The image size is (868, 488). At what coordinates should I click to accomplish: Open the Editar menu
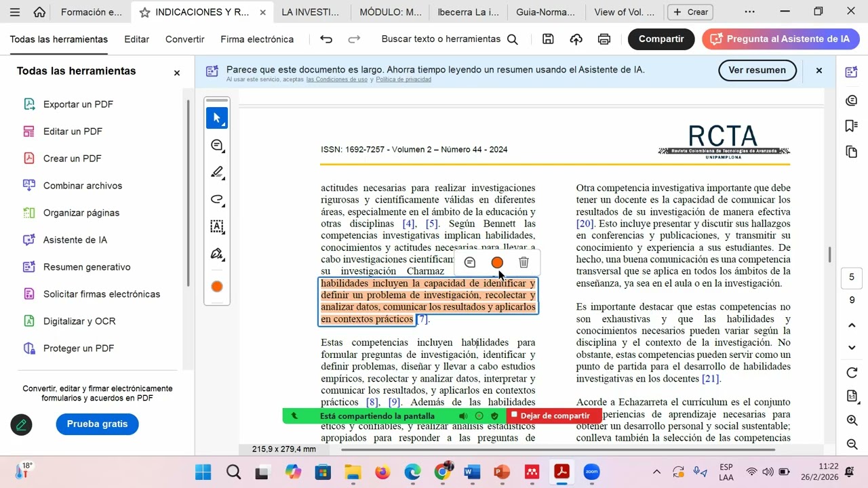136,39
